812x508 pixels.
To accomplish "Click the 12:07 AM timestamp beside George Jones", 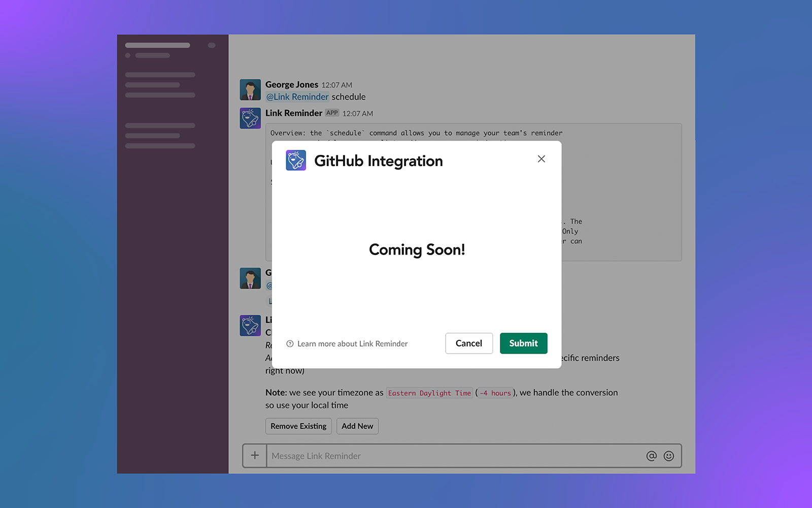I will 336,85.
